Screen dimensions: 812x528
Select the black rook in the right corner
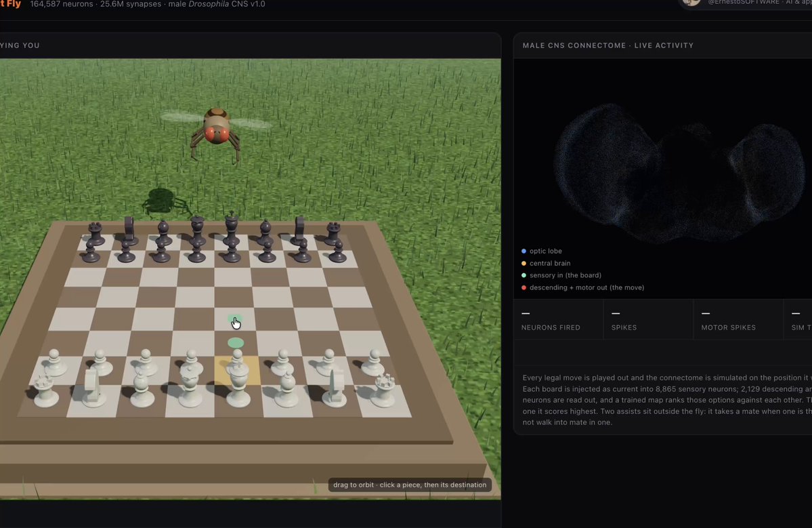[333, 234]
